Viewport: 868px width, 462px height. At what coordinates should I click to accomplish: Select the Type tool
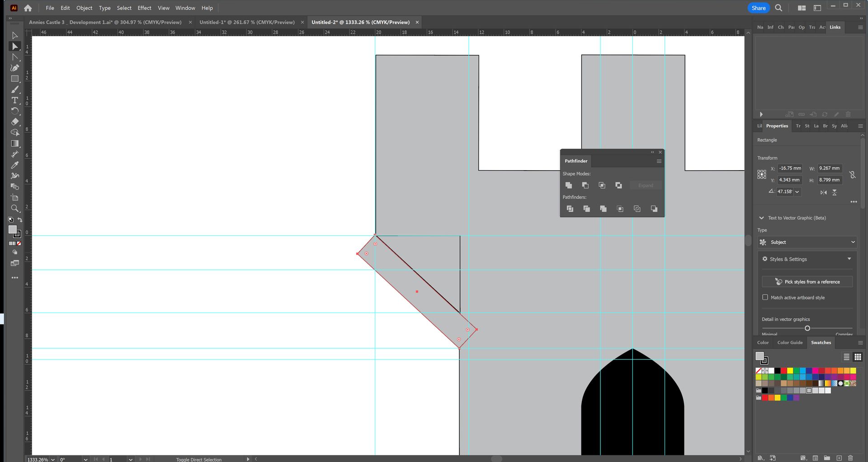[x=14, y=100]
